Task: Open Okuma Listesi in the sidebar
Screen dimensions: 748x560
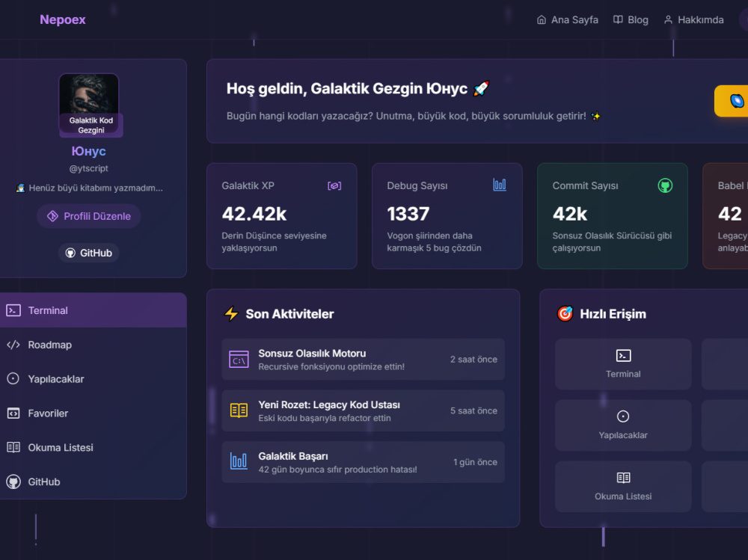Action: (x=93, y=447)
